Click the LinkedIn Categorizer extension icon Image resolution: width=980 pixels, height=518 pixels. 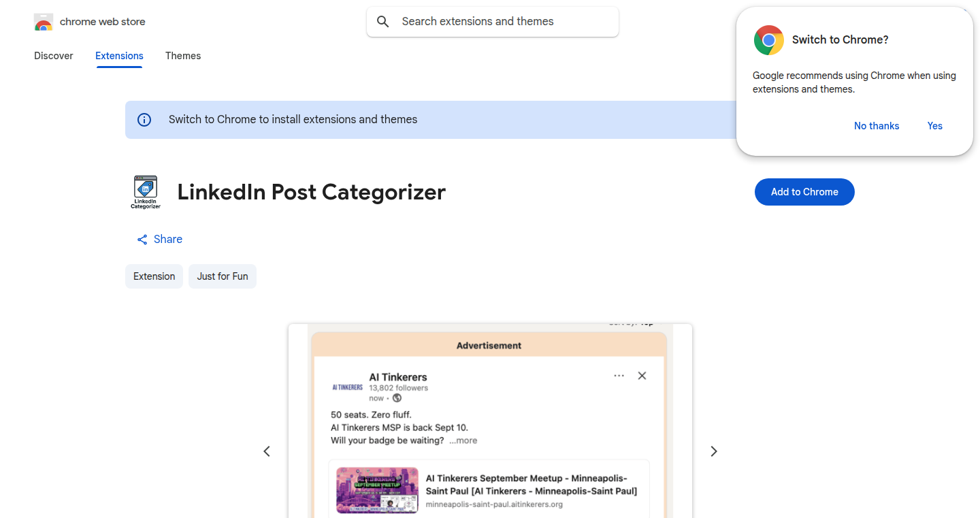(x=146, y=192)
